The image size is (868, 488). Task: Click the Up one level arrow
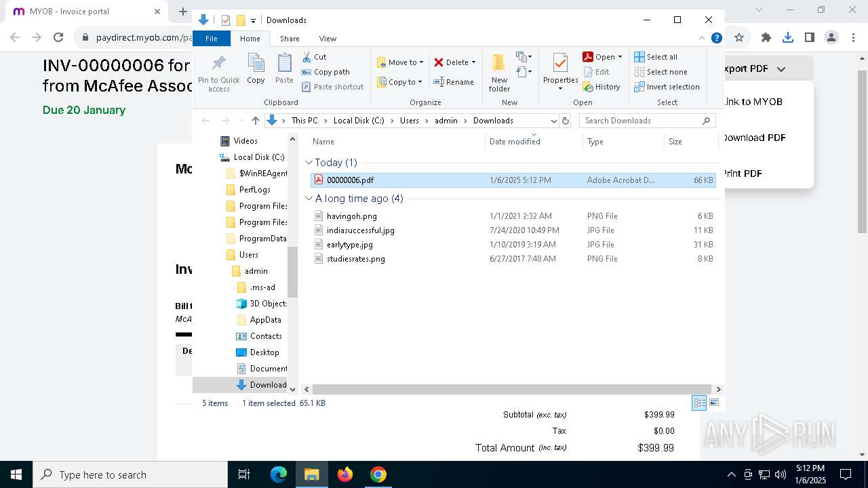[x=255, y=121]
